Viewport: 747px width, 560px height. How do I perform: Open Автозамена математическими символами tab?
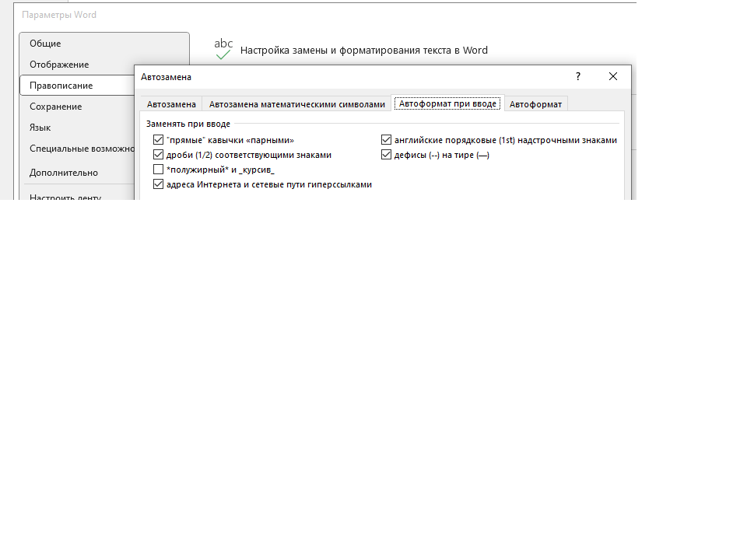296,103
